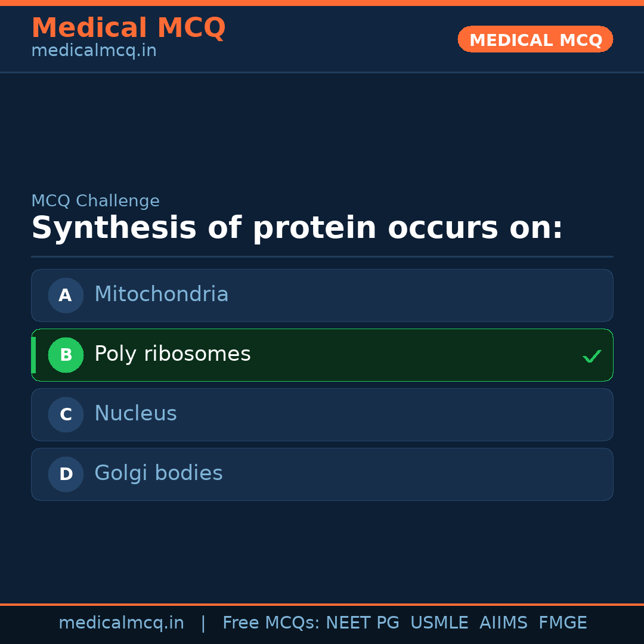This screenshot has width=644, height=644.
Task: Click the Free MCQs text in footer
Action: click(x=271, y=623)
